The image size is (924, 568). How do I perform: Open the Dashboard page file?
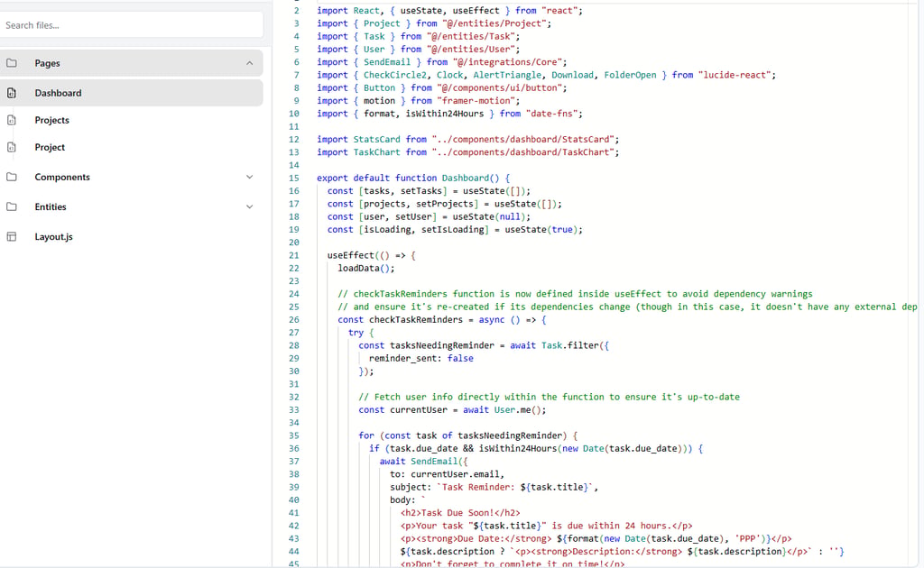click(132, 93)
